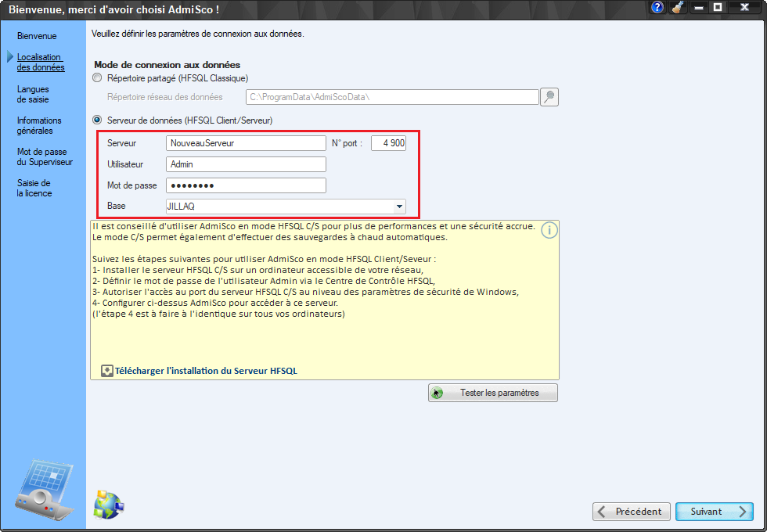Viewport: 767px width, 532px height.
Task: Click the Utilisateur input field
Action: 246,164
